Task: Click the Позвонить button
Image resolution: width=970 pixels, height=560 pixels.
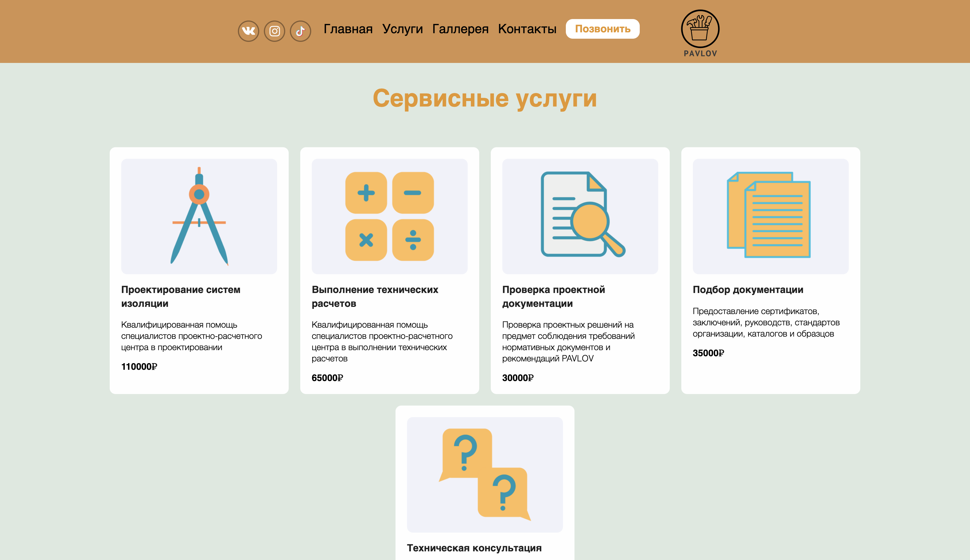Action: 603,29
